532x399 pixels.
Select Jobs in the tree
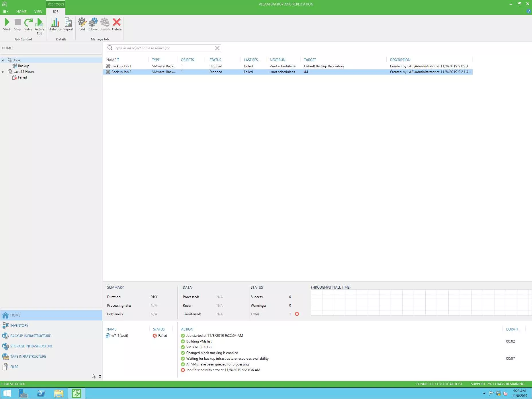click(x=17, y=60)
